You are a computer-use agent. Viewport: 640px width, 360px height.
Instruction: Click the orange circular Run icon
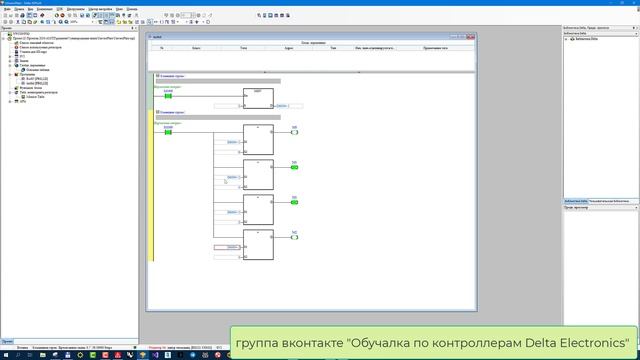click(x=57, y=16)
